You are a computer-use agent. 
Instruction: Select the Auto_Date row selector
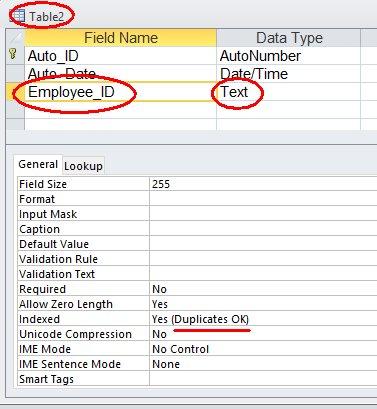click(15, 74)
